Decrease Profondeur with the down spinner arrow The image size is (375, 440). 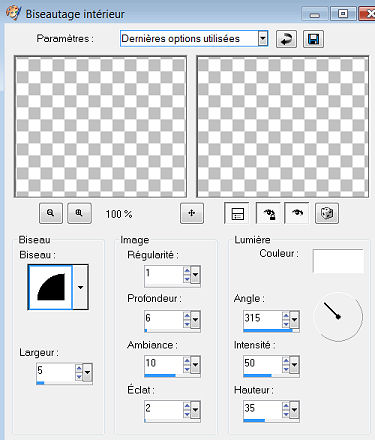tap(187, 324)
